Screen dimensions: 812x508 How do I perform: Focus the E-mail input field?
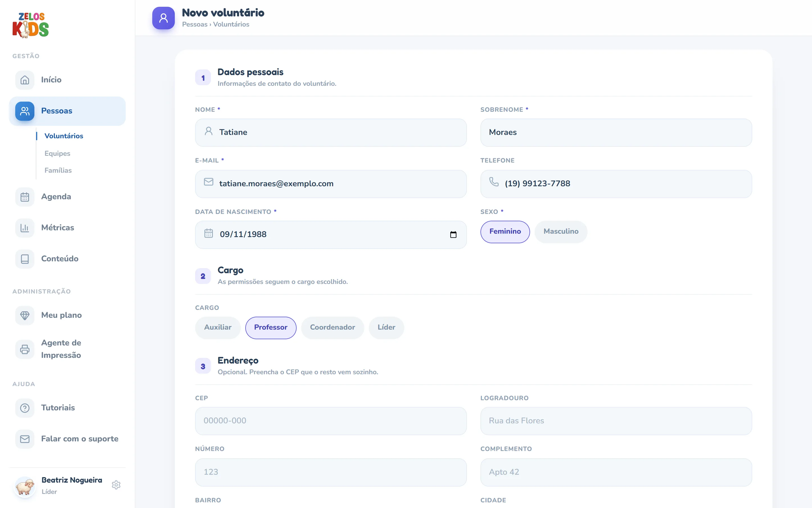tap(331, 184)
